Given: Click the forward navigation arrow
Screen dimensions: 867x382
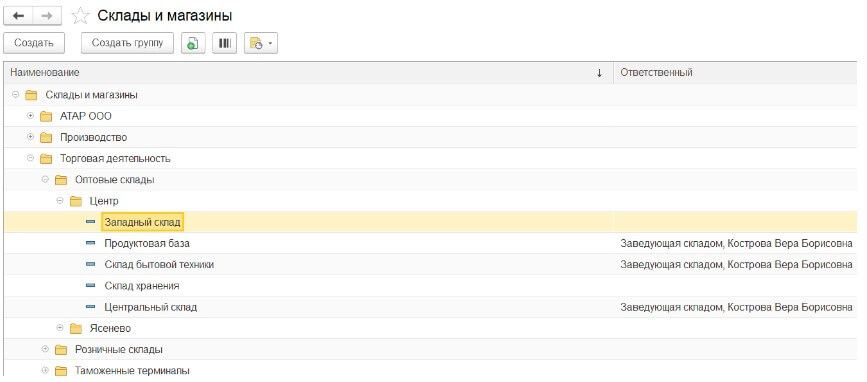Looking at the screenshot, I should (x=47, y=16).
